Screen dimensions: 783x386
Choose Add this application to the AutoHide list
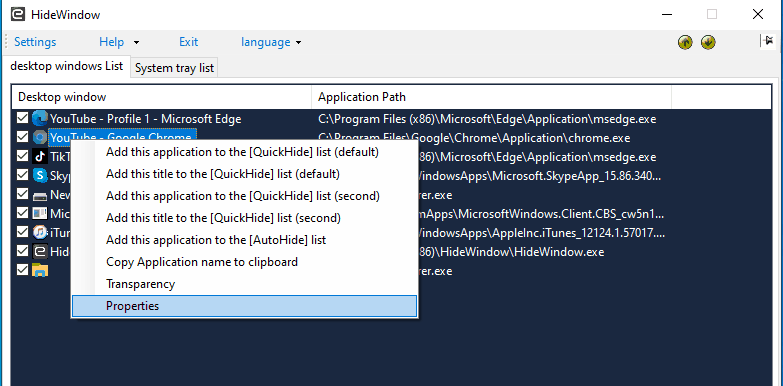[x=244, y=240]
